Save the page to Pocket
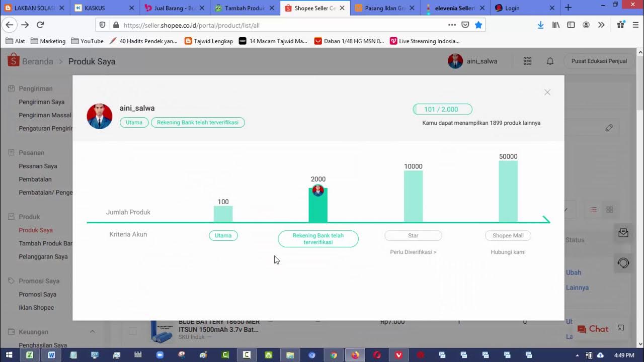This screenshot has width=644, height=362. point(465,25)
